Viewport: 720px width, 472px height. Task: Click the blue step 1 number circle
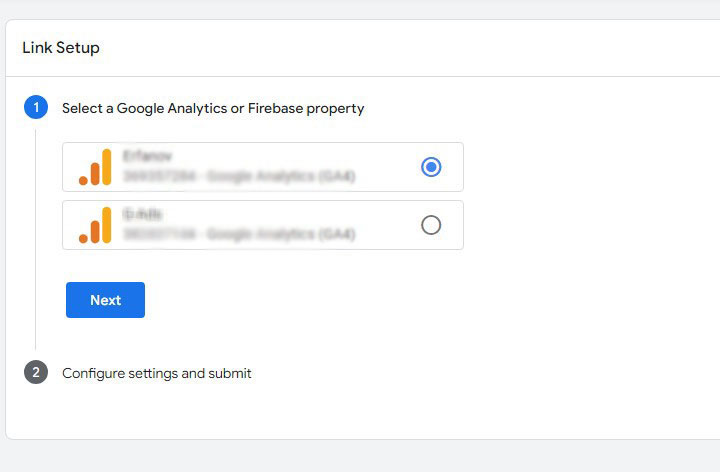tap(36, 107)
